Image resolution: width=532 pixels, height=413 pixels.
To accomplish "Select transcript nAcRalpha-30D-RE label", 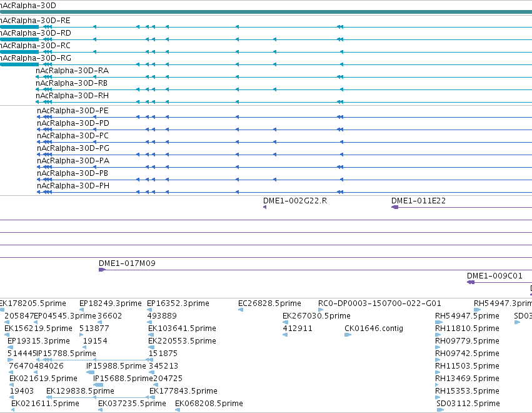I will tap(35, 21).
